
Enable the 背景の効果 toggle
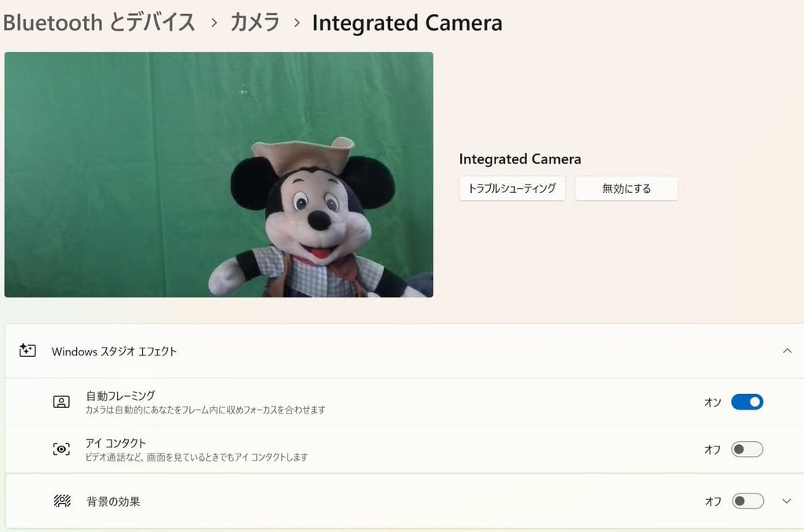[747, 501]
